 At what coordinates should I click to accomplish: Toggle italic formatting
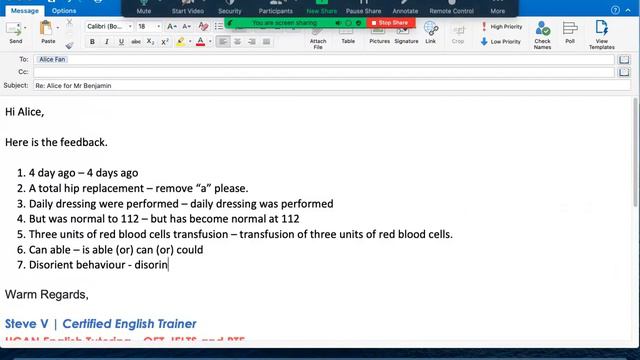(x=107, y=42)
